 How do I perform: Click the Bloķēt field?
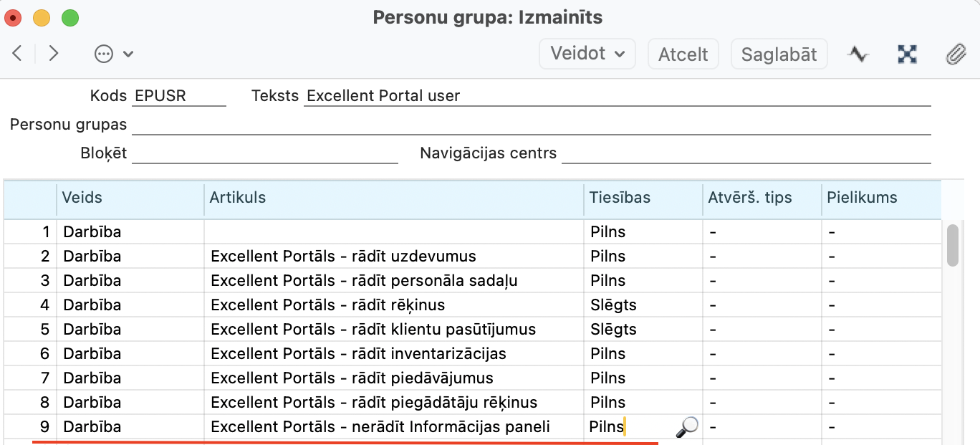coord(264,153)
